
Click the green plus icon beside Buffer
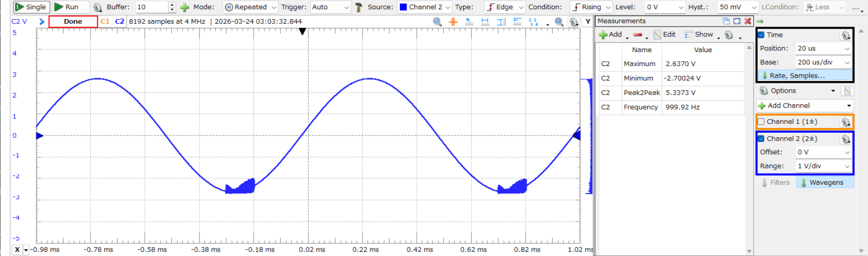(x=185, y=8)
